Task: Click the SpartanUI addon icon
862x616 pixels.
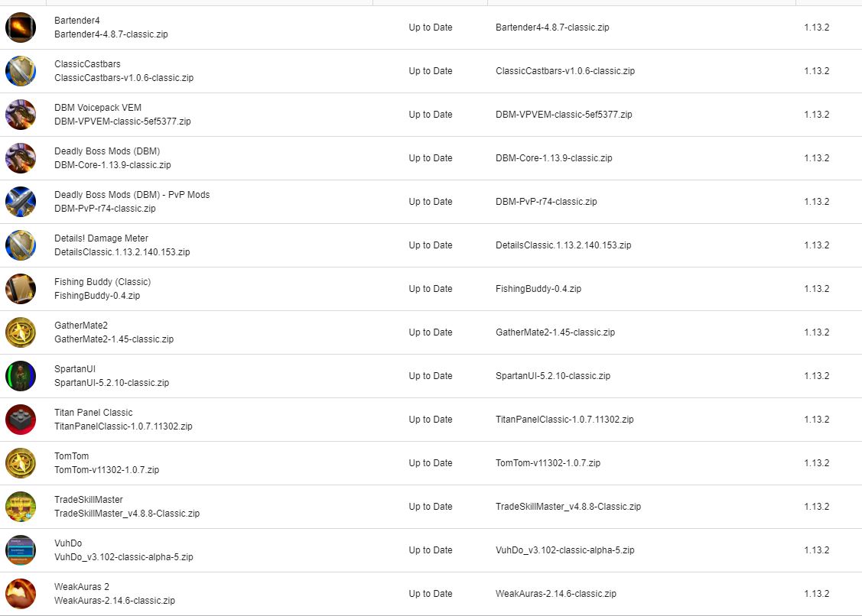Action: pyautogui.click(x=21, y=376)
